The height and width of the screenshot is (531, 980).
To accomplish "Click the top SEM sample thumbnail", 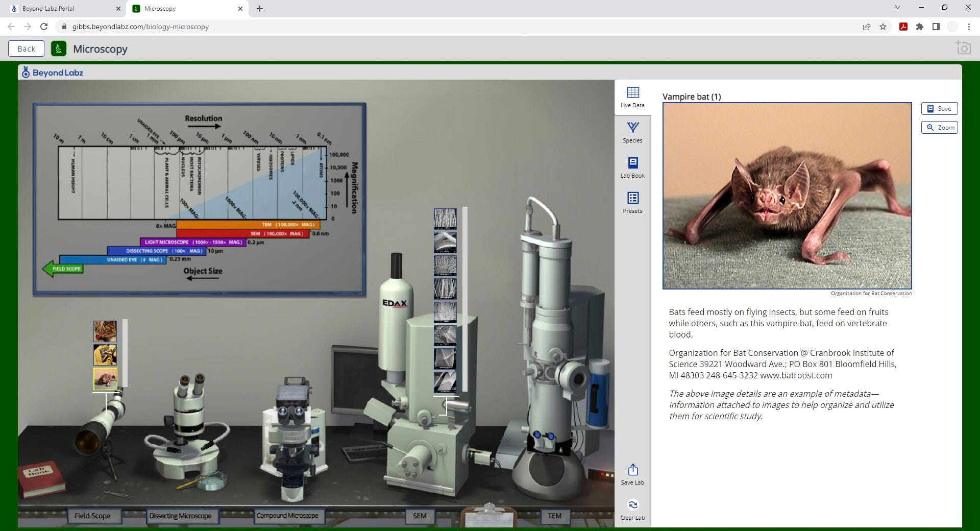I will pos(445,219).
